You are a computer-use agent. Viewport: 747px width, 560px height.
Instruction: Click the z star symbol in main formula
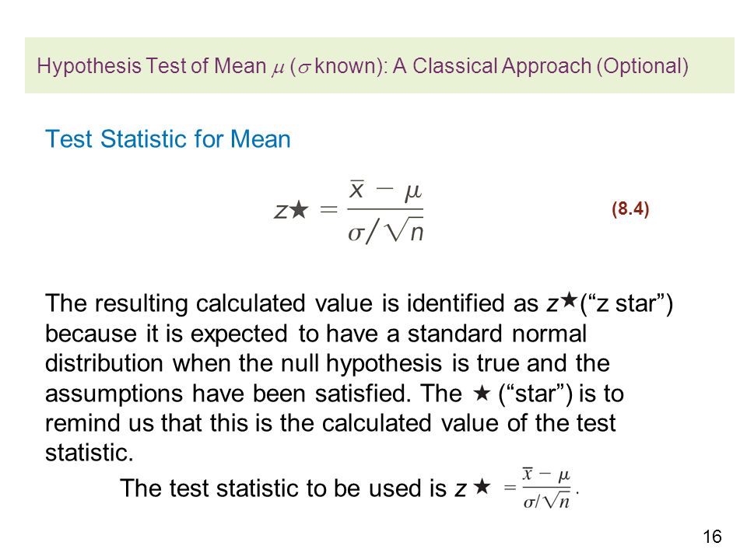[292, 210]
